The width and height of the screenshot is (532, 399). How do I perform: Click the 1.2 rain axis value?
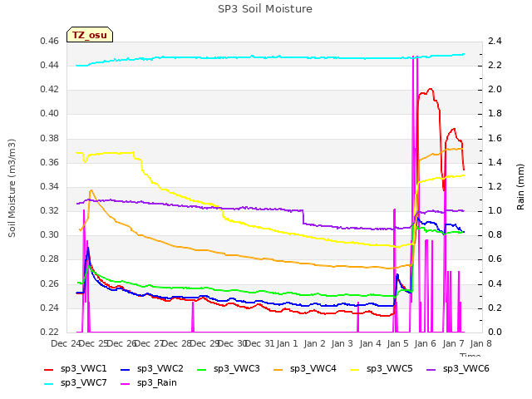pos(495,186)
